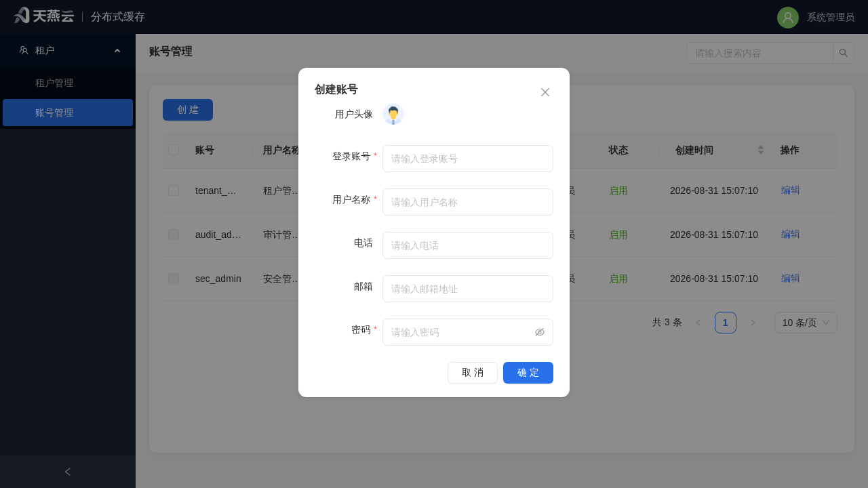
Task: Collapse the 租户 menu chevron
Action: tap(117, 50)
